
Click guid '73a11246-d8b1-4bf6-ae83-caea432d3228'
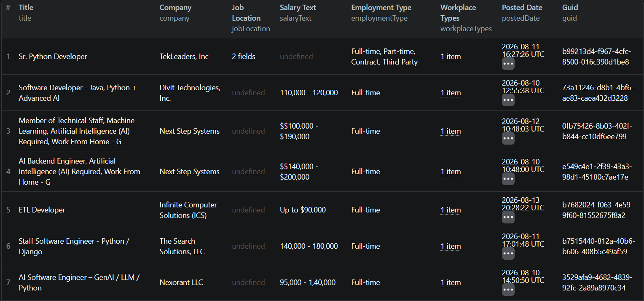click(598, 93)
